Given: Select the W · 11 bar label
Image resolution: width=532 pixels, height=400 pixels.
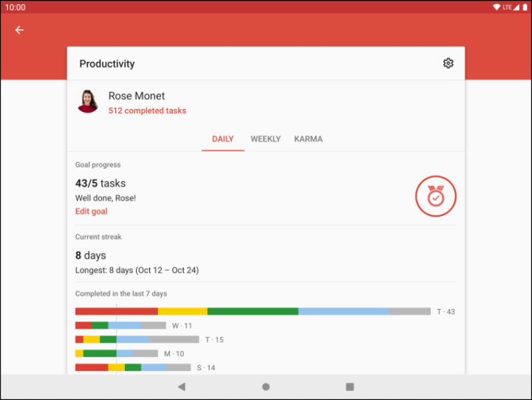Looking at the screenshot, I should click(182, 326).
